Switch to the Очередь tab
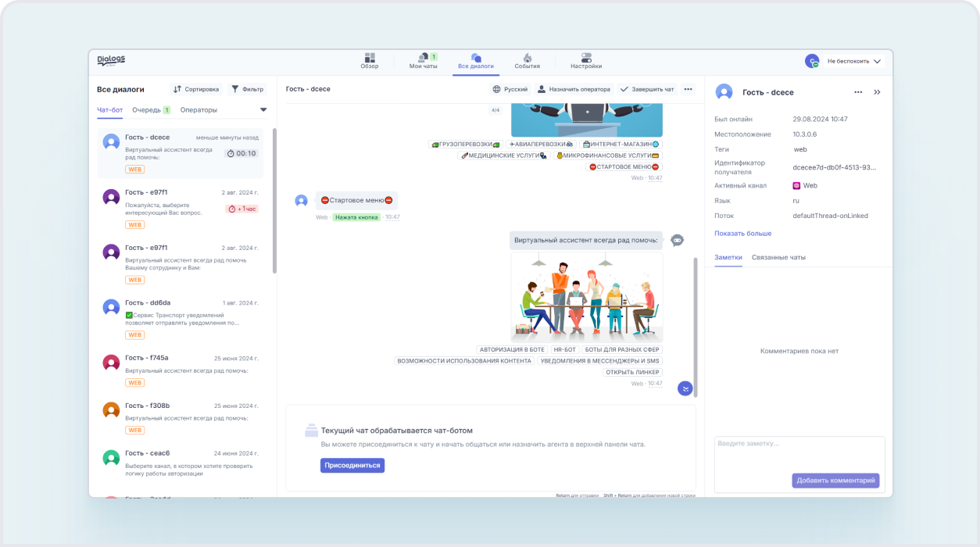Screen dimensions: 980x547 point(151,110)
